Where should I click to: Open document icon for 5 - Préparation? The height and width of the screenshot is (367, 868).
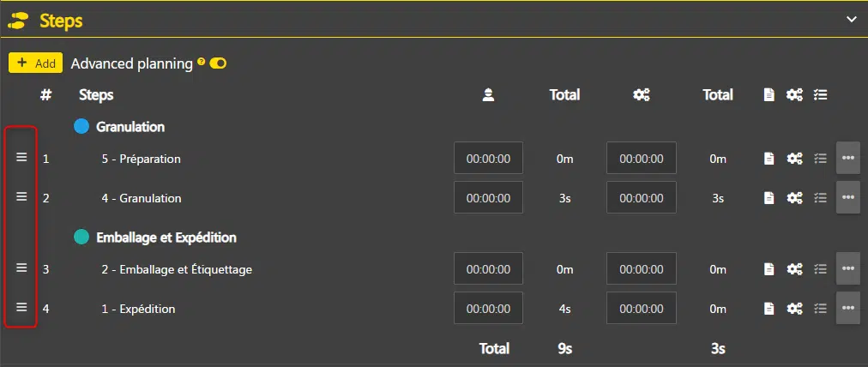click(x=769, y=159)
